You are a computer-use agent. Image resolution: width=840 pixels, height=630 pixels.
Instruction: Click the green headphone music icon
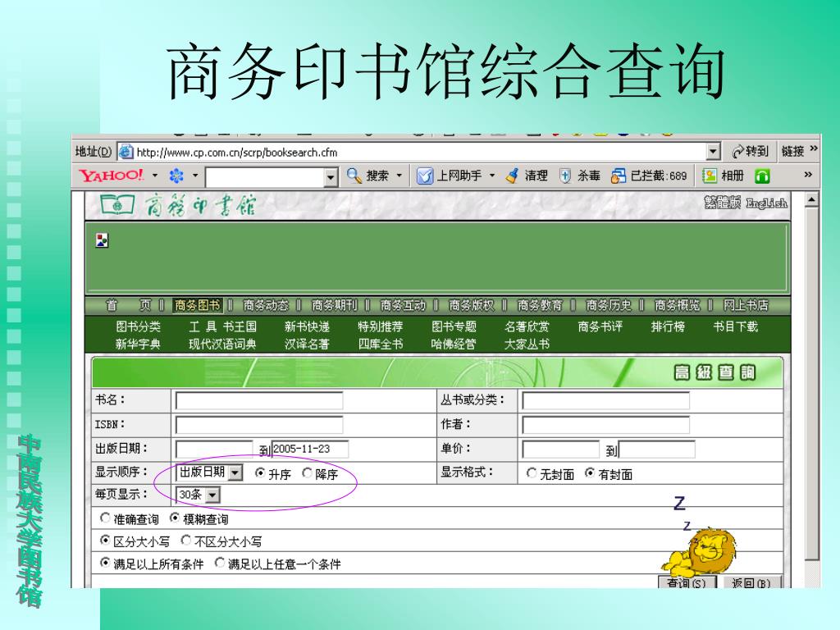click(x=762, y=176)
